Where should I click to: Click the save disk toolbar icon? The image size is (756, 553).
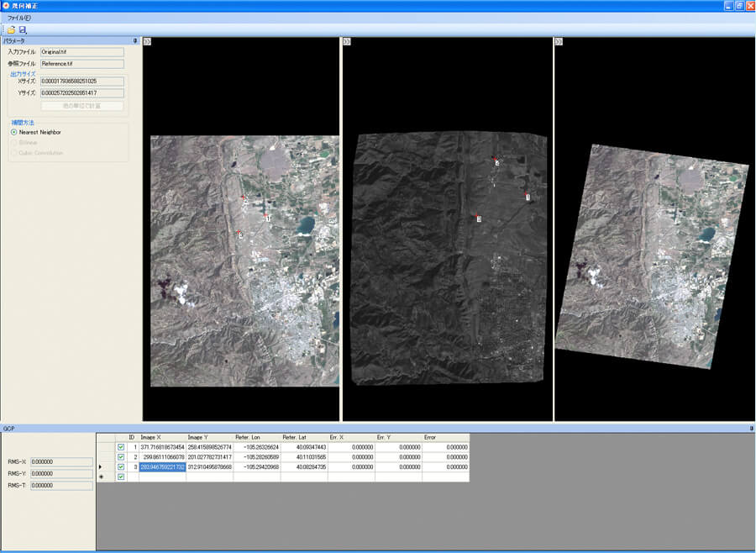23,29
